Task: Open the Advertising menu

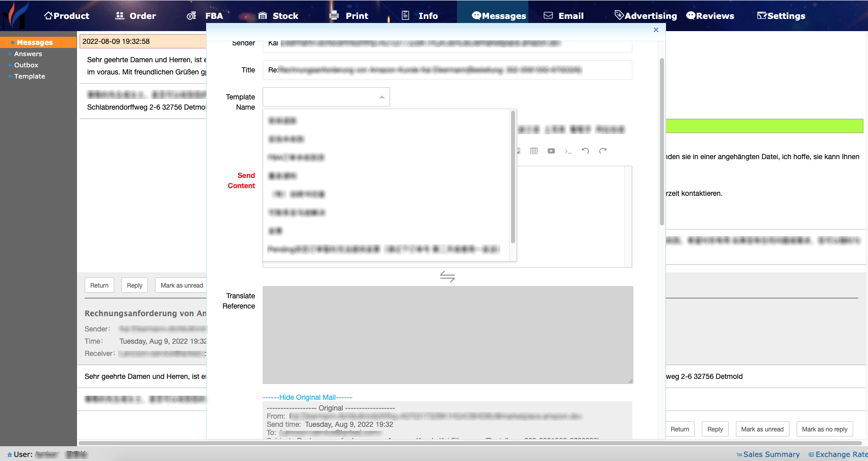Action: pos(646,16)
